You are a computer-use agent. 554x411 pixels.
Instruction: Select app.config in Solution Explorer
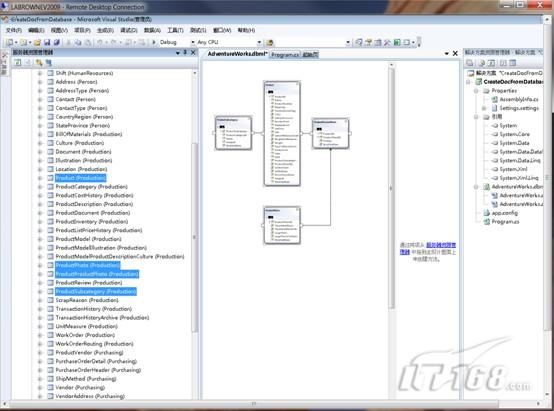505,213
